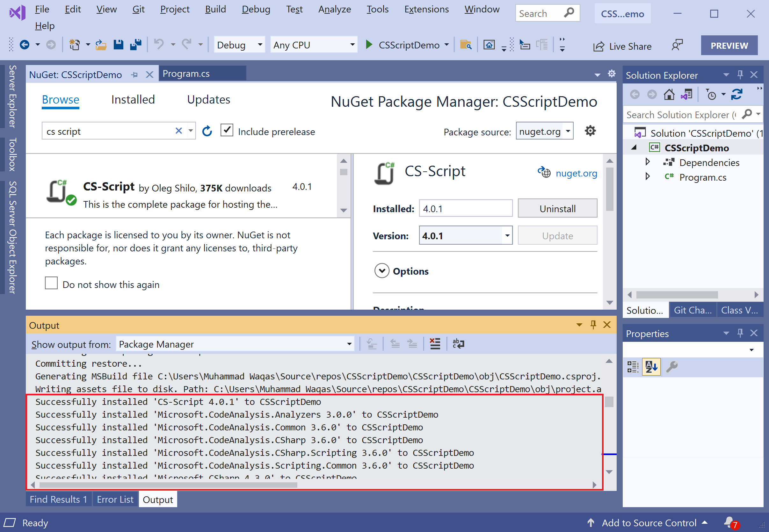
Task: Refresh NuGet package search results
Action: point(207,131)
